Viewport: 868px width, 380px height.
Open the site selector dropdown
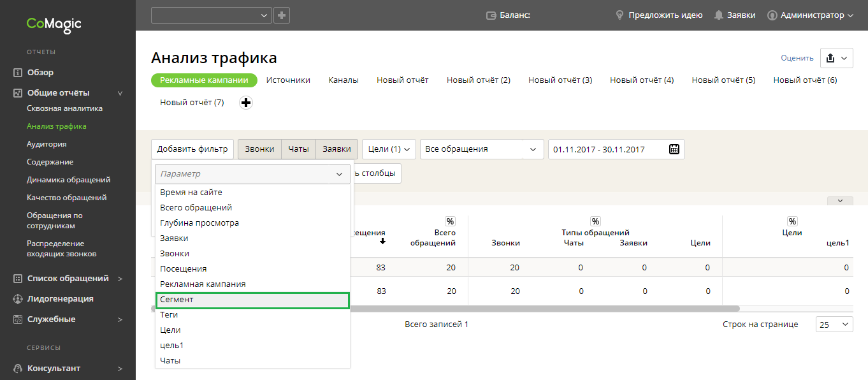click(x=211, y=15)
